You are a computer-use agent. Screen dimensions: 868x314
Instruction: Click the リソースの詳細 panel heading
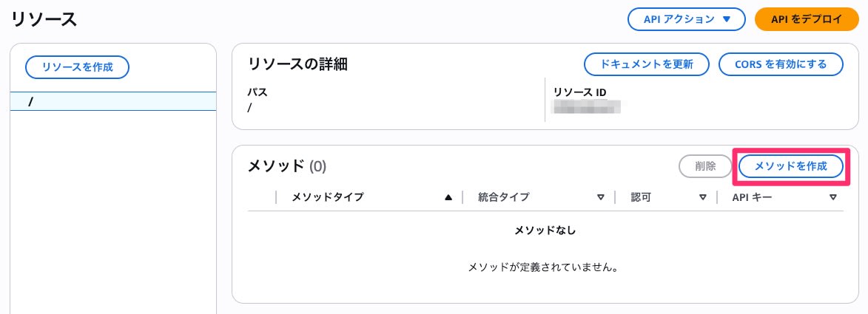pyautogui.click(x=297, y=64)
